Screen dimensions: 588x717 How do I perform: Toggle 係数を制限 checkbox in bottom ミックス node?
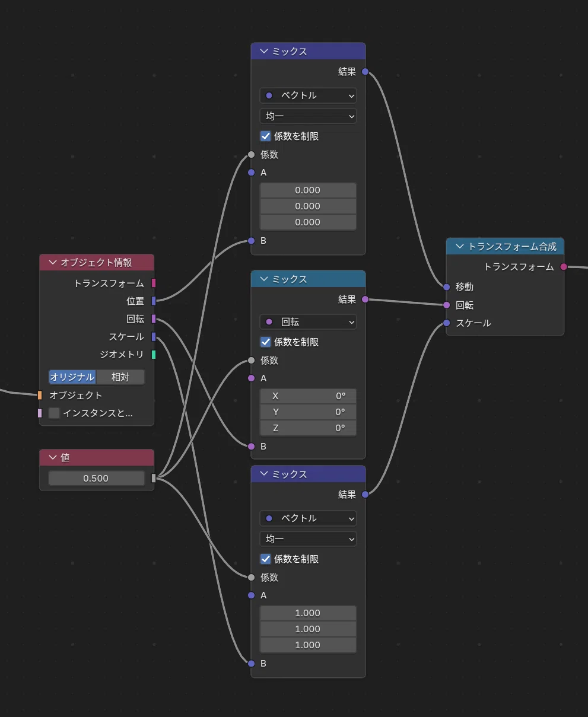pyautogui.click(x=266, y=559)
